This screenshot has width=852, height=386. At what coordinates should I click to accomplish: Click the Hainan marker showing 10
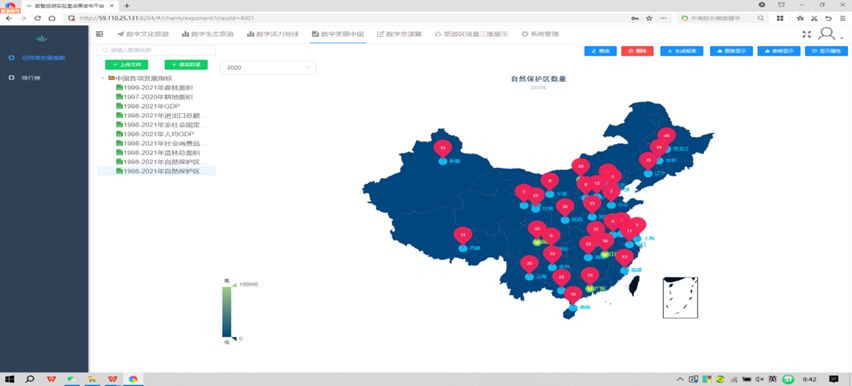[572, 295]
